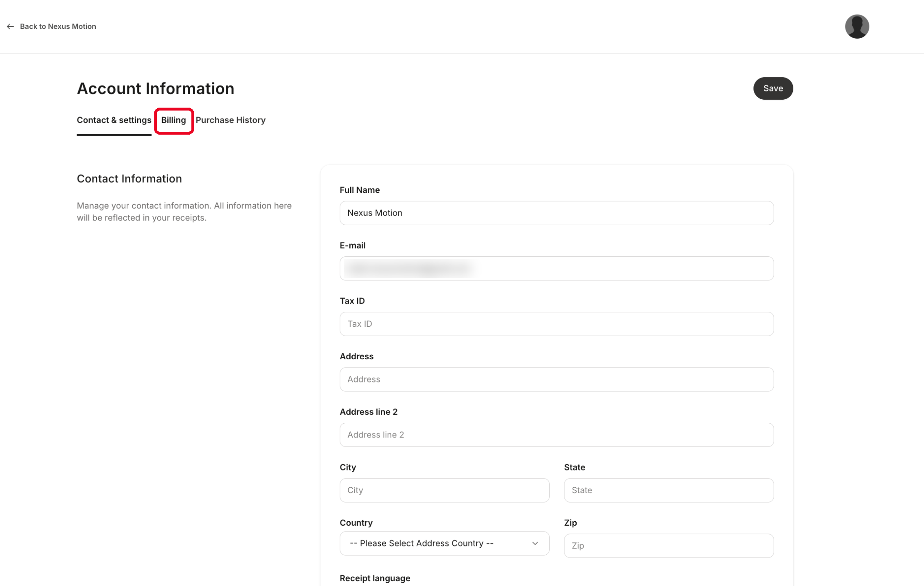Click the City input field
The height and width of the screenshot is (586, 924).
click(444, 490)
